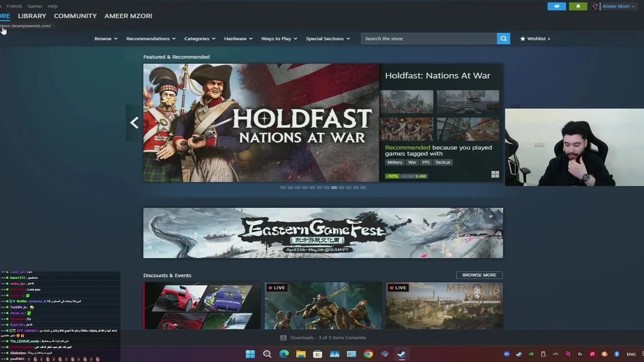
Task: Click the Steam system tray icon
Action: (519, 354)
